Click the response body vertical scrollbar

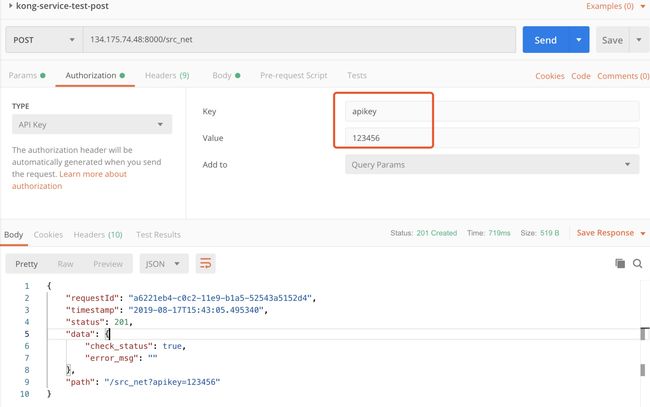click(x=643, y=370)
